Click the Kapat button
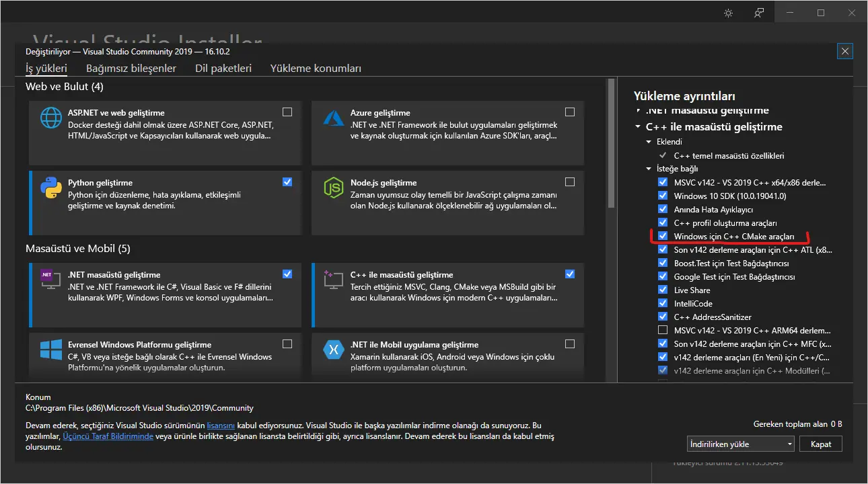The image size is (868, 484). tap(821, 444)
